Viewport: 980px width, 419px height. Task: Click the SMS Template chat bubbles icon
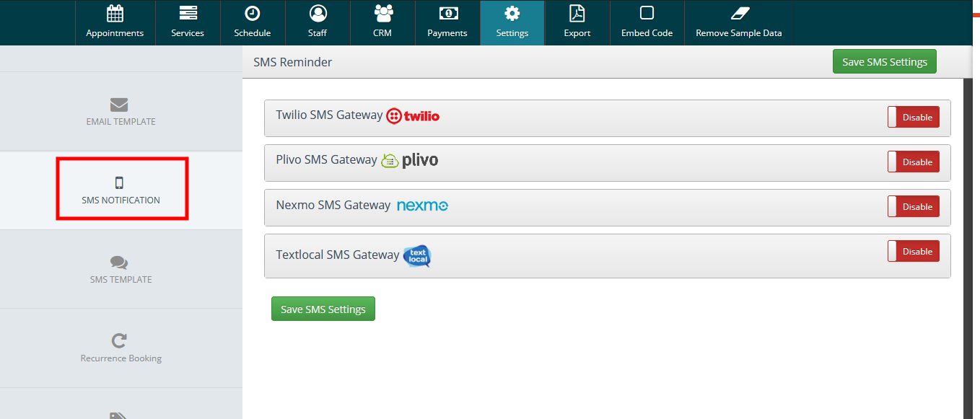point(119,263)
